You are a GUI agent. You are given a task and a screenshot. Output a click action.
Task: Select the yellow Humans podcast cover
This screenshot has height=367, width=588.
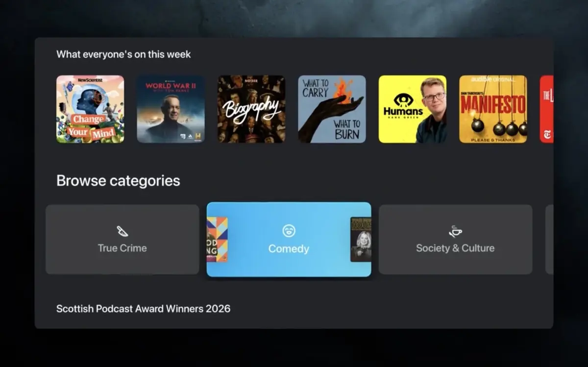tap(413, 109)
